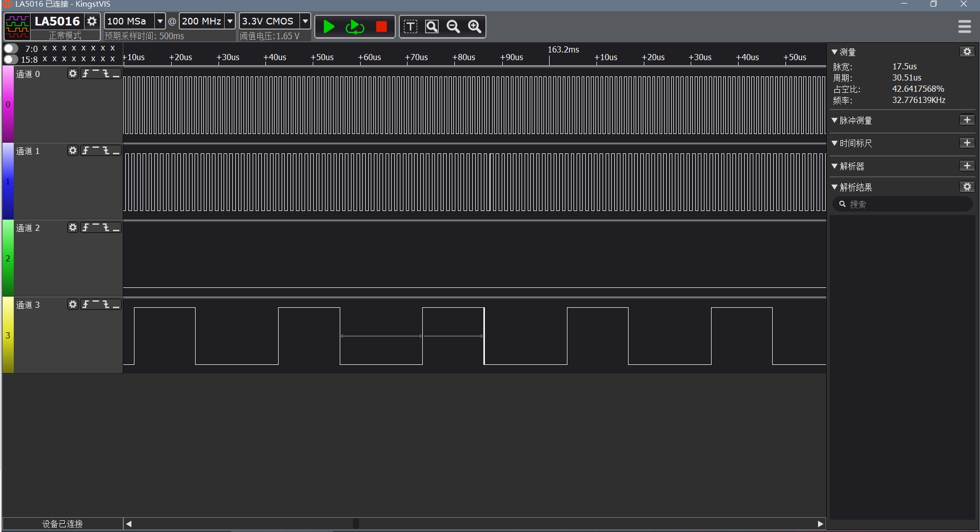
Task: Select the 通道 2 label
Action: 28,228
